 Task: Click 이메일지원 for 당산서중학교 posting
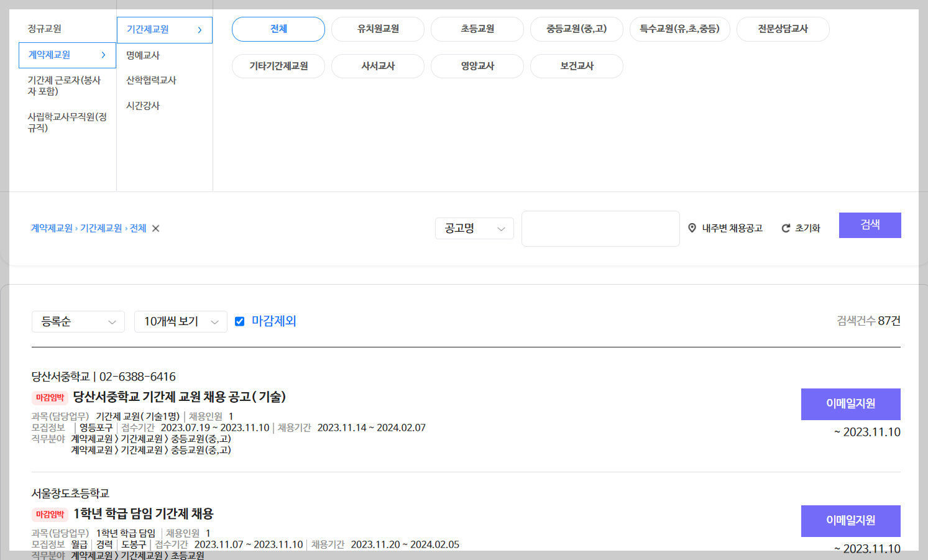pyautogui.click(x=850, y=404)
